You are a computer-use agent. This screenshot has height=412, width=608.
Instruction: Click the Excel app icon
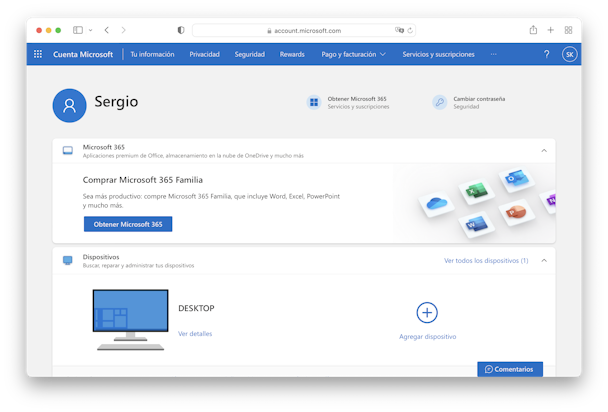point(476,191)
